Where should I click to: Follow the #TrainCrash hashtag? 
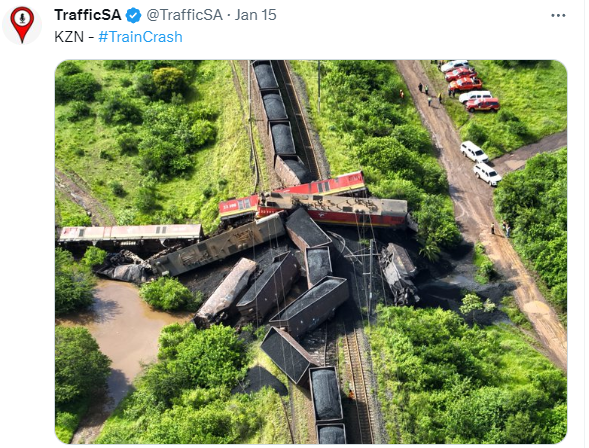pos(140,37)
